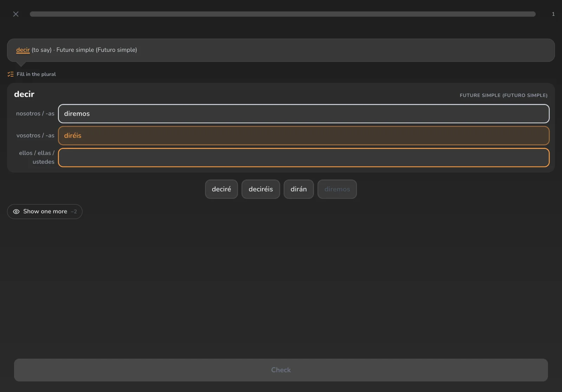Pick the 'dirán' answer chip
The height and width of the screenshot is (392, 562).
click(x=299, y=189)
